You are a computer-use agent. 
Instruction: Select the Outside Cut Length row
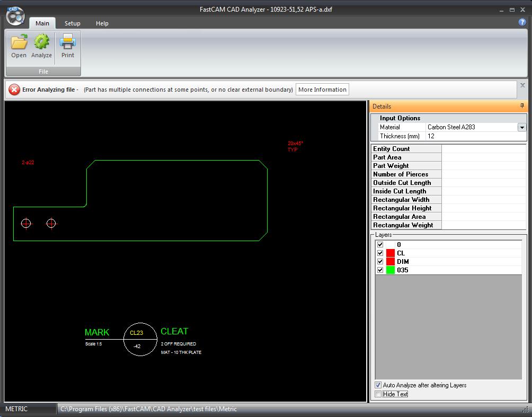(448, 183)
